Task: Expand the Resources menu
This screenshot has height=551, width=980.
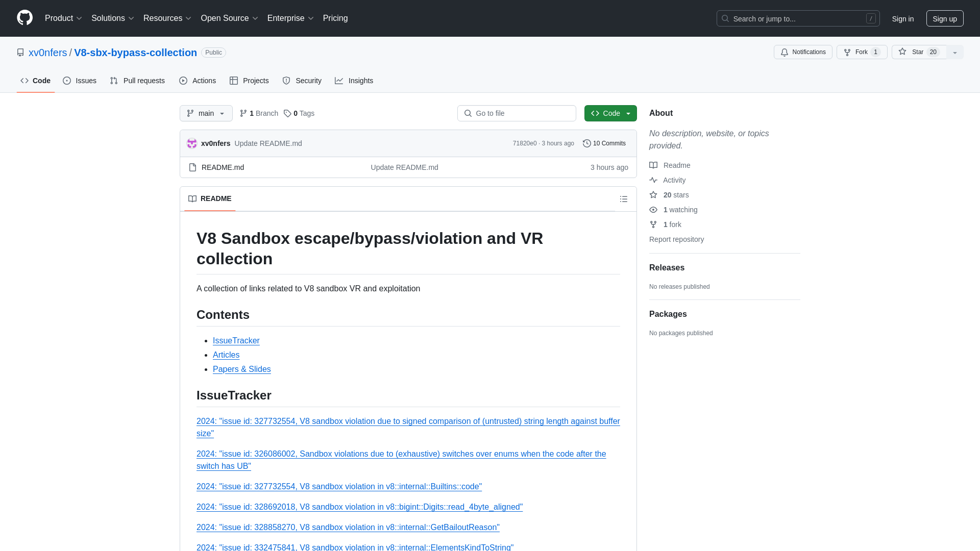Action: pos(167,18)
